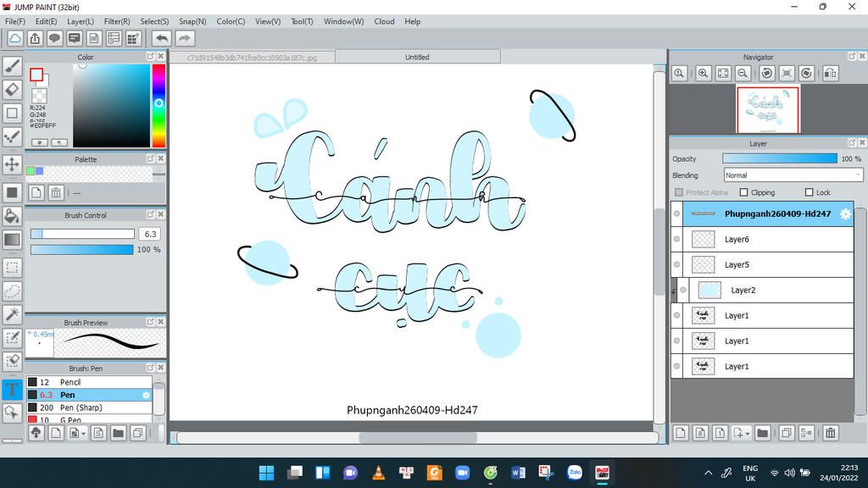Viewport: 868px width, 488px height.
Task: Switch to the Untitled canvas tab
Action: pos(417,57)
